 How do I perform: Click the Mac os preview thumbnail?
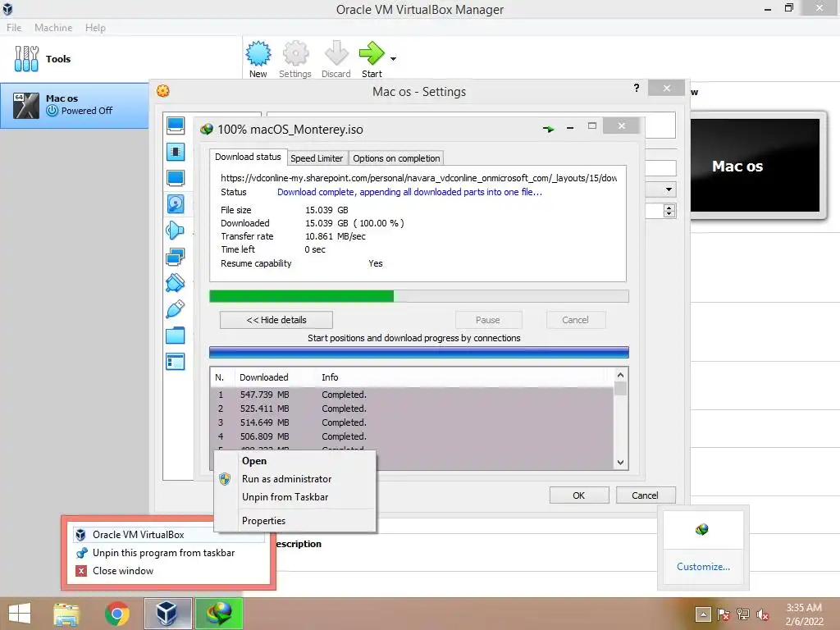point(755,166)
